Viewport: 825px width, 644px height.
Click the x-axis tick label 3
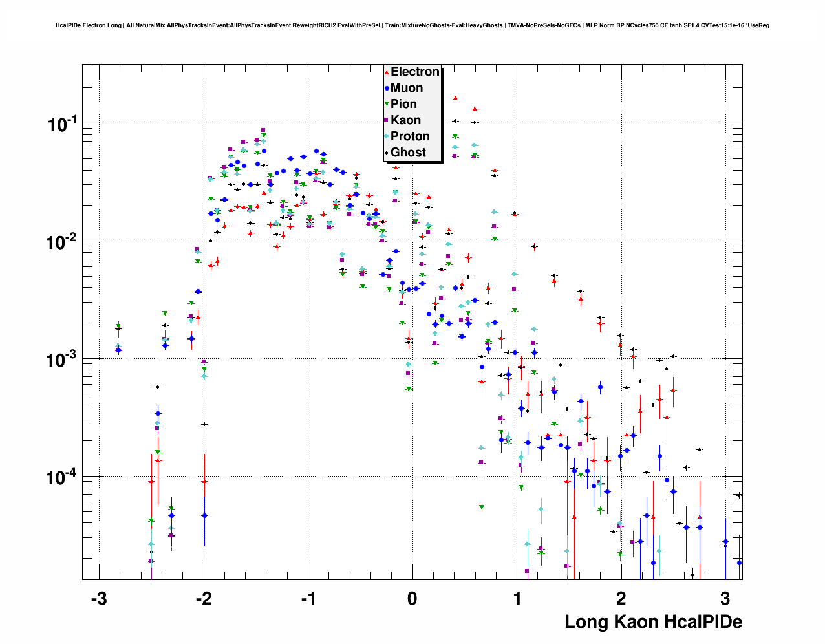pos(725,599)
